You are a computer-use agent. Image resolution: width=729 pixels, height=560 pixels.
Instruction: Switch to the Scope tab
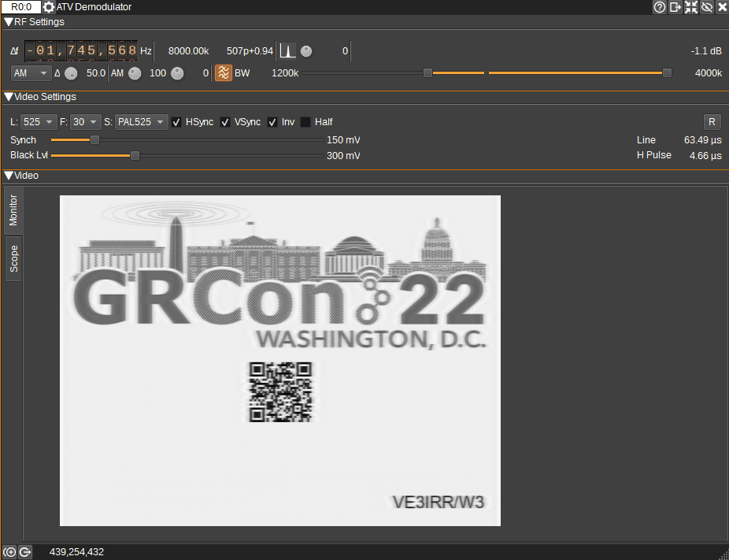coord(13,258)
